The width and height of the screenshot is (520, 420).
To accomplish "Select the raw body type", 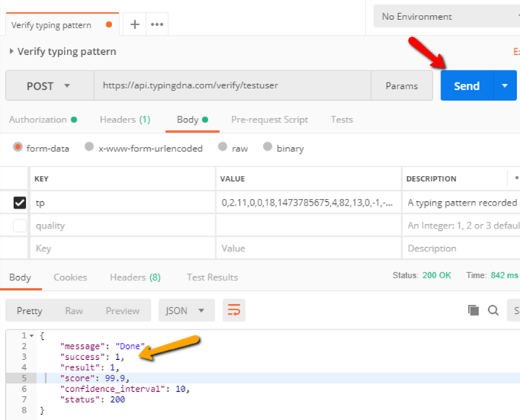I will [x=223, y=146].
